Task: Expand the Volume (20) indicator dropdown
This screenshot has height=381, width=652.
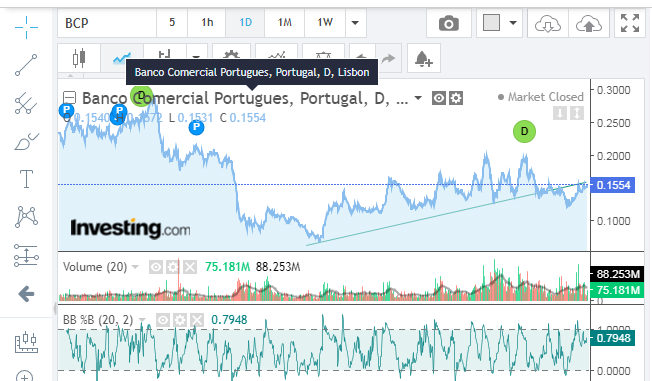Action: pyautogui.click(x=135, y=267)
